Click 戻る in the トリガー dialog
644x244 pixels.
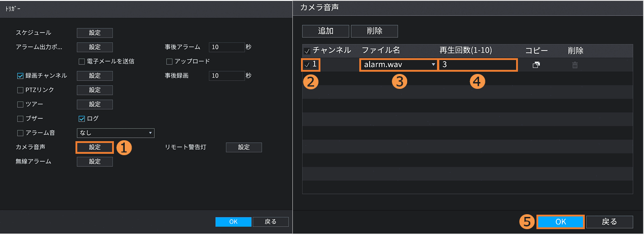coord(270,222)
